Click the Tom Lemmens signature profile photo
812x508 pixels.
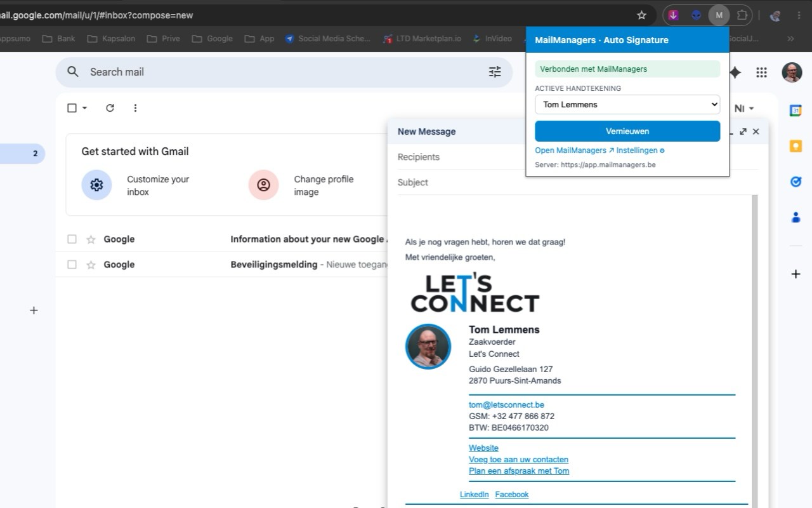pyautogui.click(x=428, y=347)
